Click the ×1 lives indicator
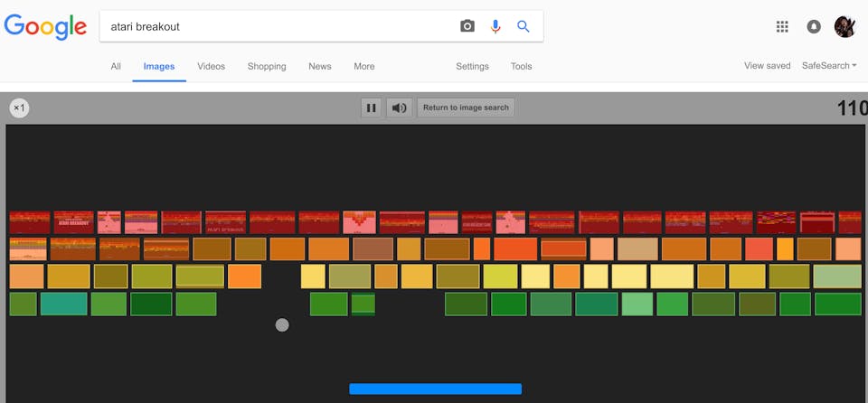This screenshot has height=403, width=868. (x=20, y=108)
